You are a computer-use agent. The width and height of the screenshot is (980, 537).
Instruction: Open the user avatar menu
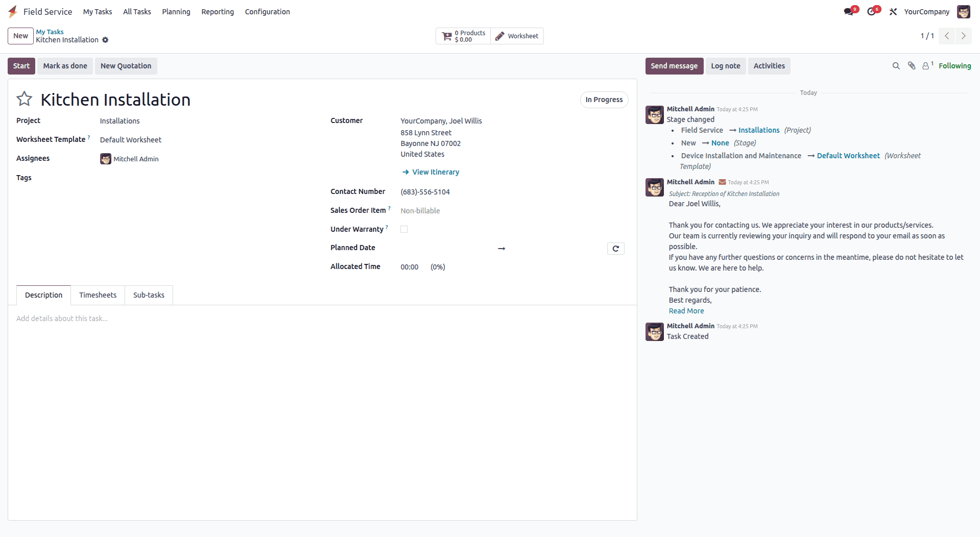pyautogui.click(x=963, y=11)
